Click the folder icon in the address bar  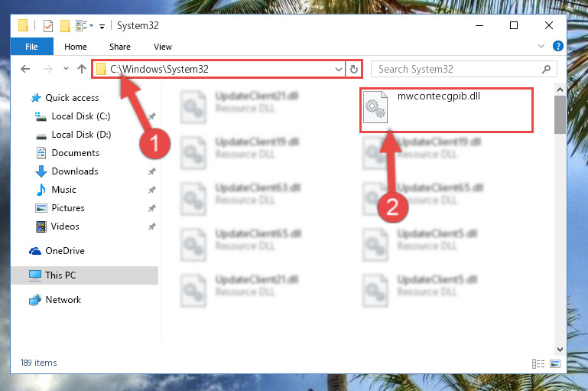(x=101, y=69)
